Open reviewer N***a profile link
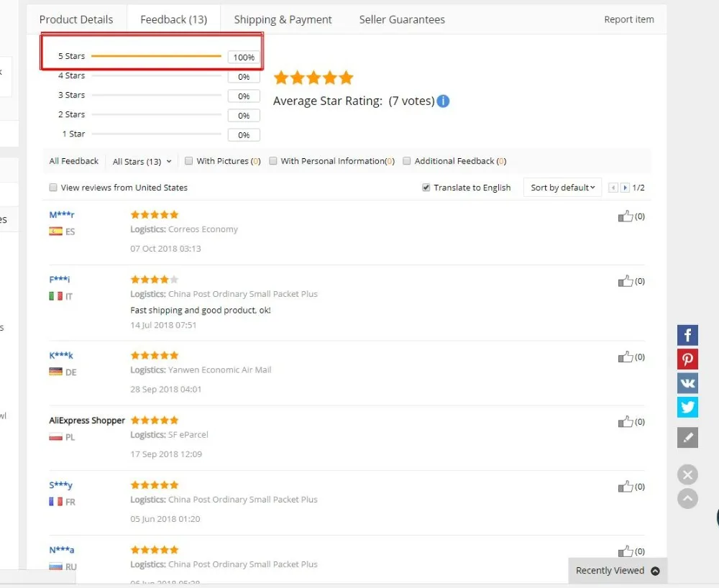Viewport: 719px width, 588px height. pyautogui.click(x=61, y=549)
